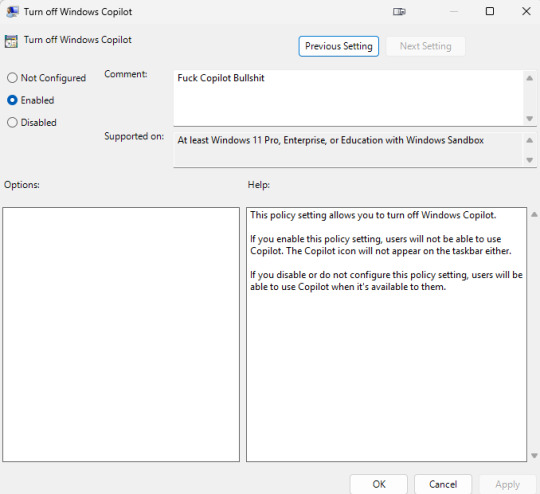
Task: Click the Supported on text field
Action: (348, 150)
